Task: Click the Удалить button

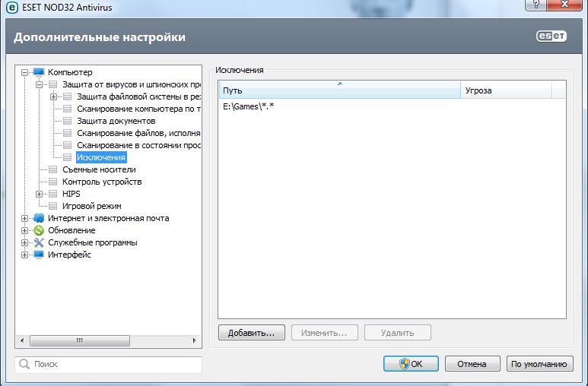Action: tap(398, 333)
